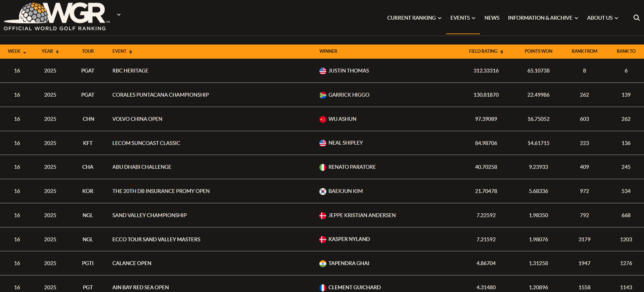Click the India flag beside Tapendra Ghai

(323, 263)
